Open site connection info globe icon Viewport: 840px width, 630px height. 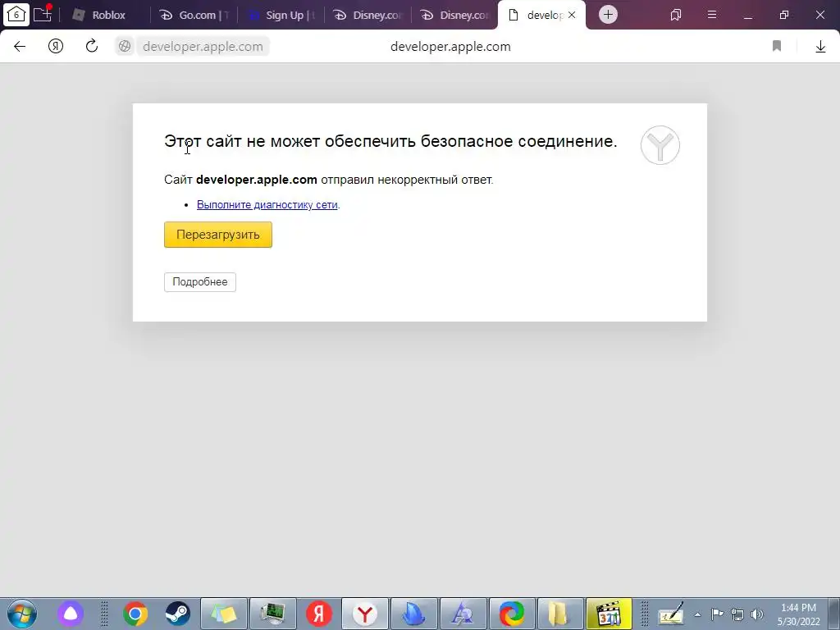pos(125,47)
